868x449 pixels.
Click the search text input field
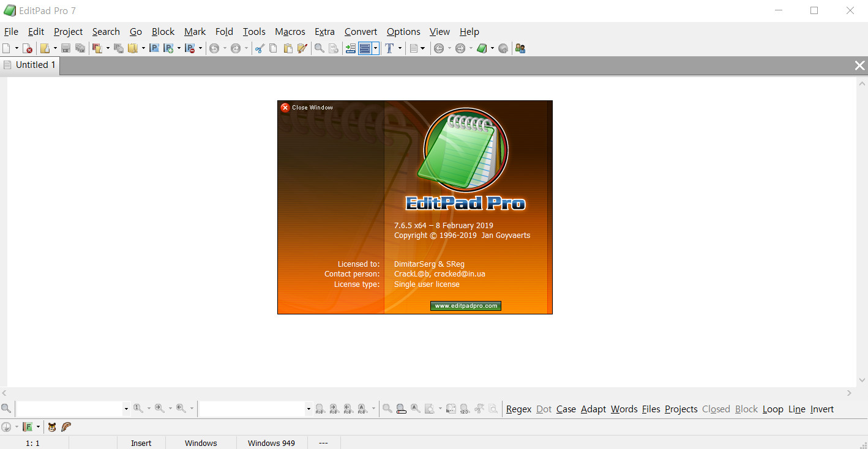(69, 409)
